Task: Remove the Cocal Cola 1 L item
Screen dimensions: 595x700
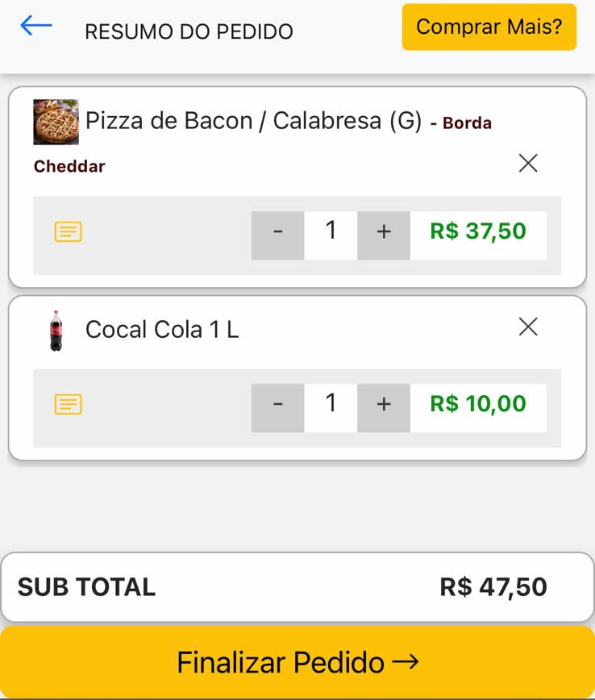Action: [x=528, y=327]
